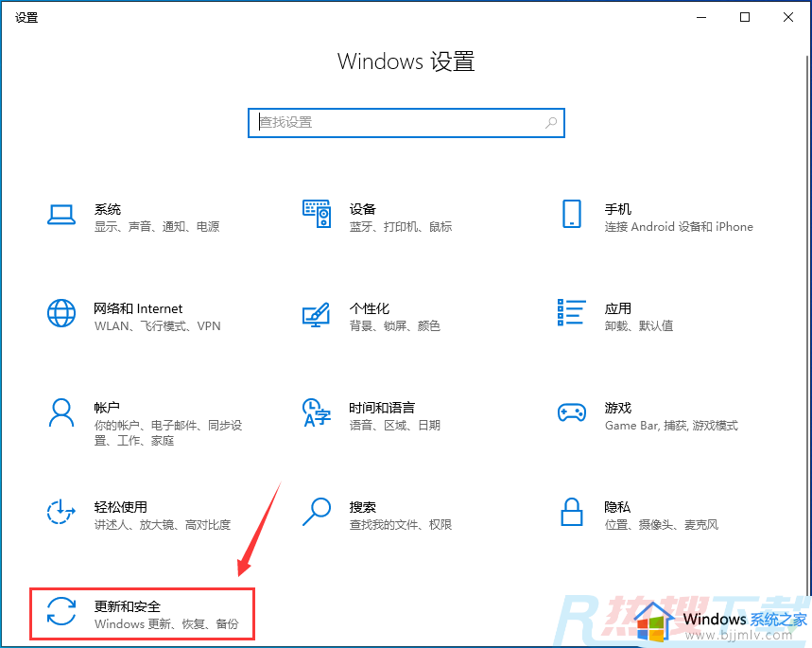Open the 个性化 paintbrush icon

(317, 314)
